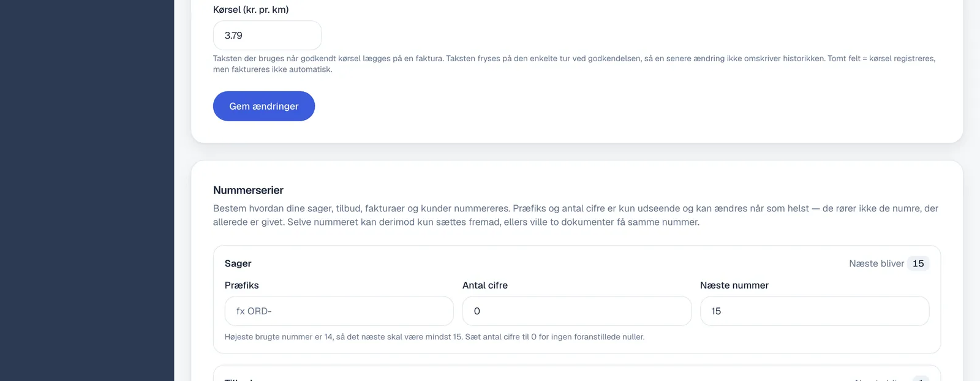This screenshot has width=980, height=381.
Task: Click the 'Præfiks' label under Sager
Action: point(242,285)
